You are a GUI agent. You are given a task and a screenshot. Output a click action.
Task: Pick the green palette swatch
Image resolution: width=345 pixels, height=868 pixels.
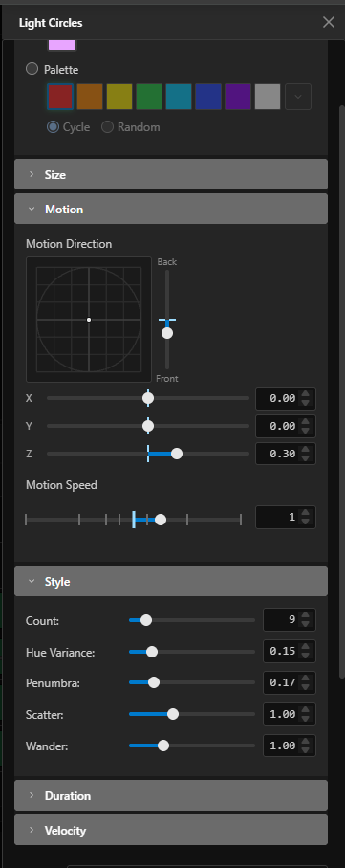tap(149, 97)
